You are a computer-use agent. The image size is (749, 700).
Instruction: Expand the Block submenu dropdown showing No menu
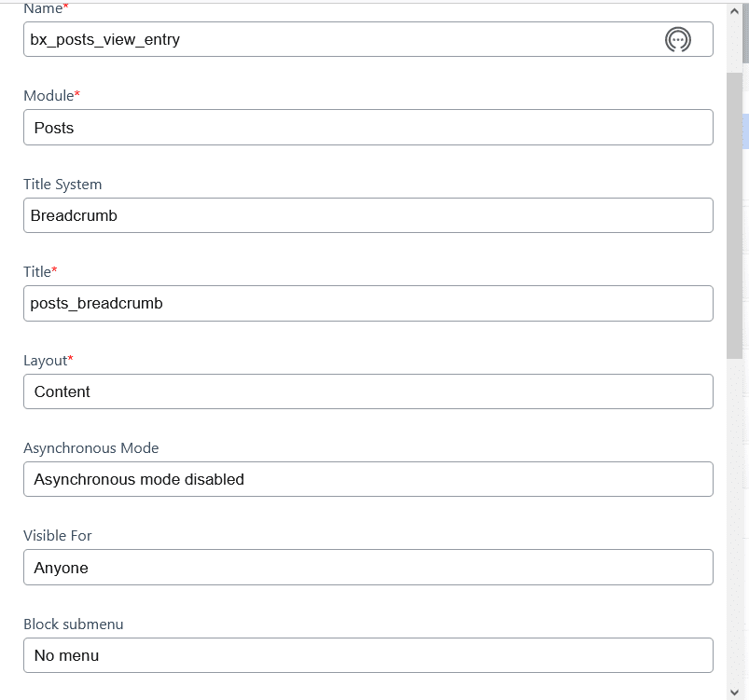click(368, 655)
